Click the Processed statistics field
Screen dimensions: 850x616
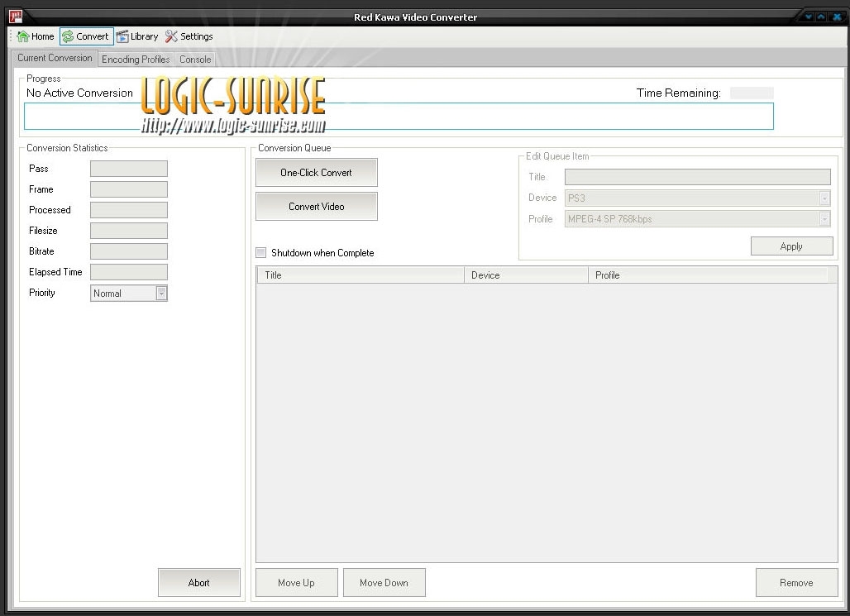(129, 210)
